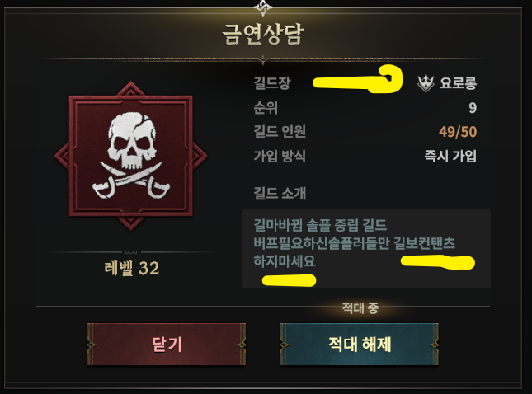Select the guild master name 요로롱
The image size is (532, 394).
458,83
